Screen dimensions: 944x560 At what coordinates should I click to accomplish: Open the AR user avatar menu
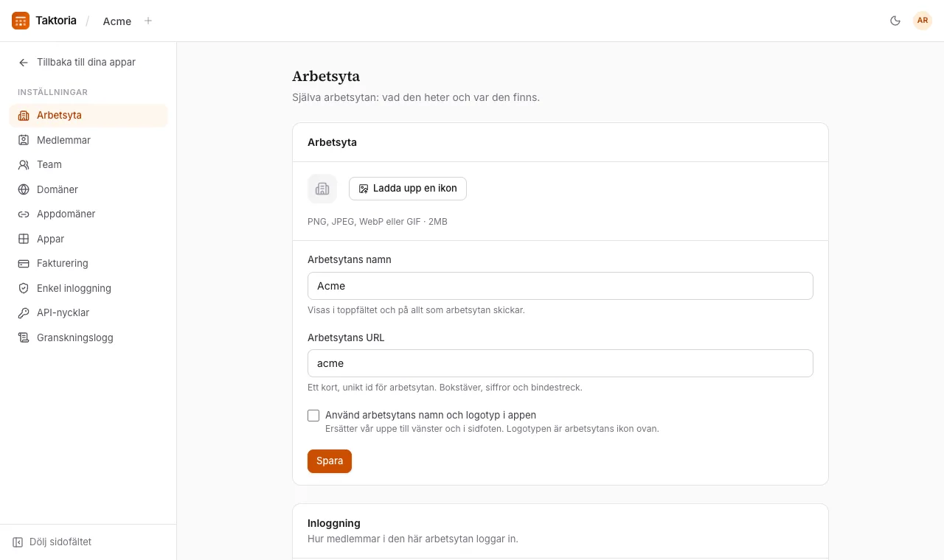[923, 21]
